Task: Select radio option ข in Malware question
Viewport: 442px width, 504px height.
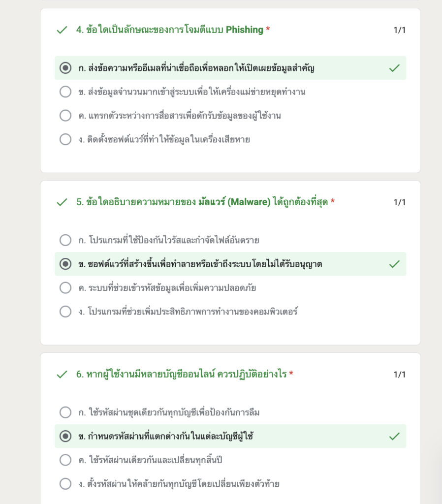Action: pos(65,264)
